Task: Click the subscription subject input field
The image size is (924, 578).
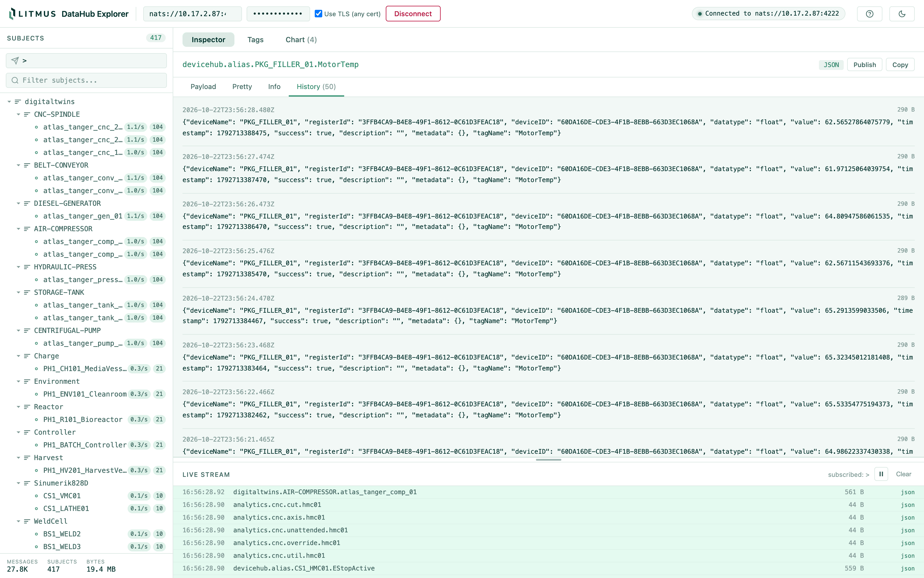Action: tap(86, 60)
